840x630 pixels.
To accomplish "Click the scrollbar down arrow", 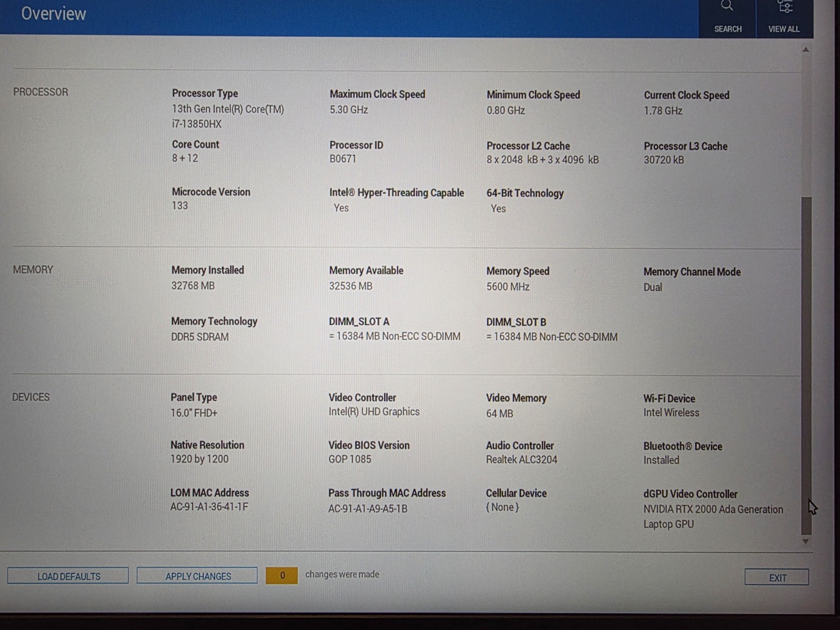I will tap(806, 541).
